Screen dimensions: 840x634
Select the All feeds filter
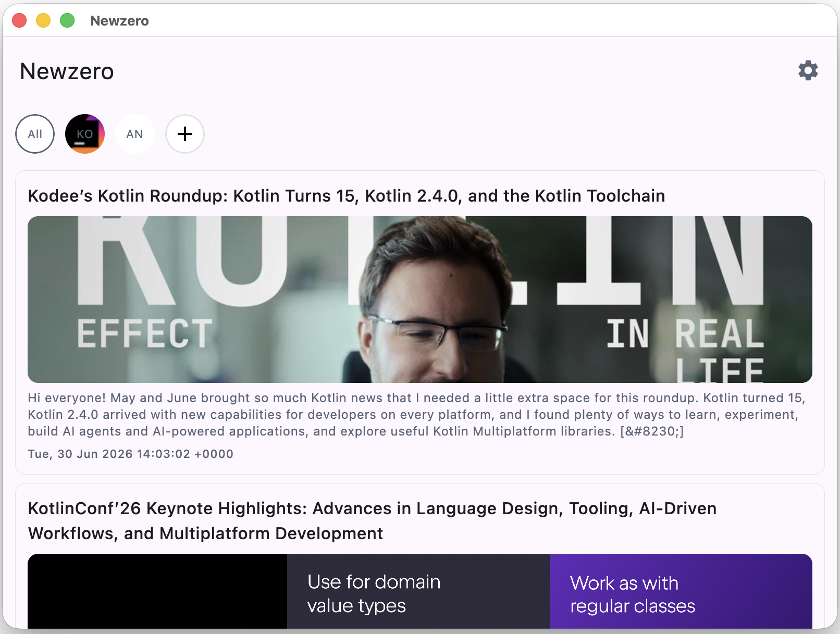[35, 134]
